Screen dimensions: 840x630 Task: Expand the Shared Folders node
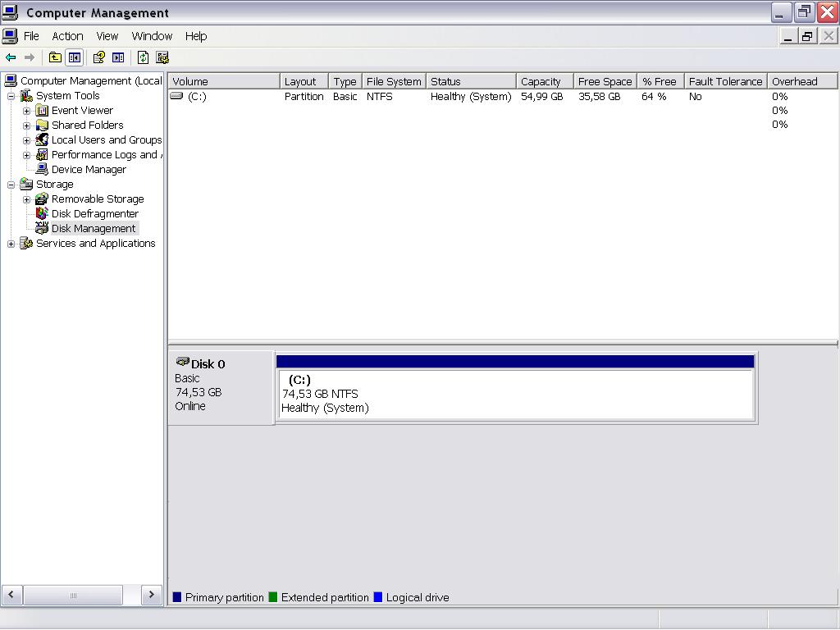pos(26,126)
